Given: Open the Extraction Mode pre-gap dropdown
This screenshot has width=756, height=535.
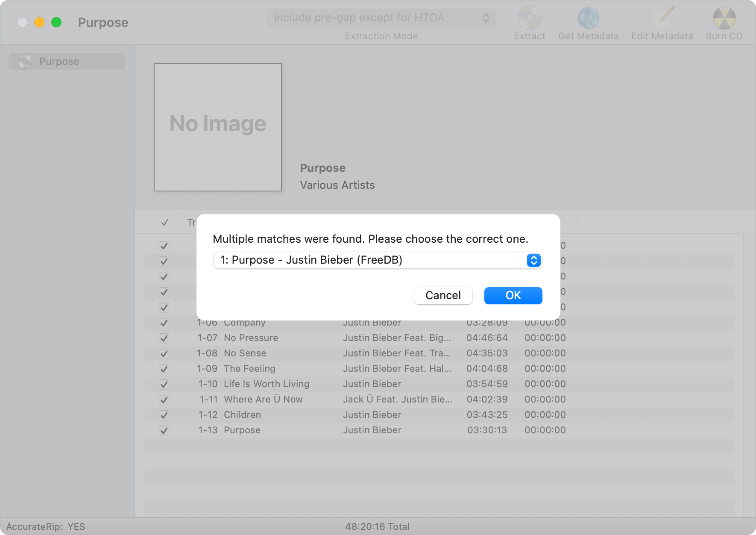Looking at the screenshot, I should pos(381,18).
